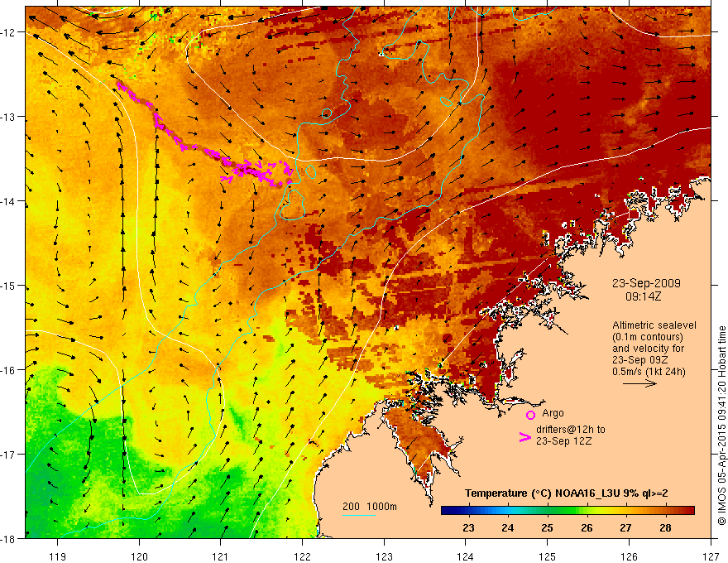
Task: Click latitude axis label -18
Action: coord(8,538)
